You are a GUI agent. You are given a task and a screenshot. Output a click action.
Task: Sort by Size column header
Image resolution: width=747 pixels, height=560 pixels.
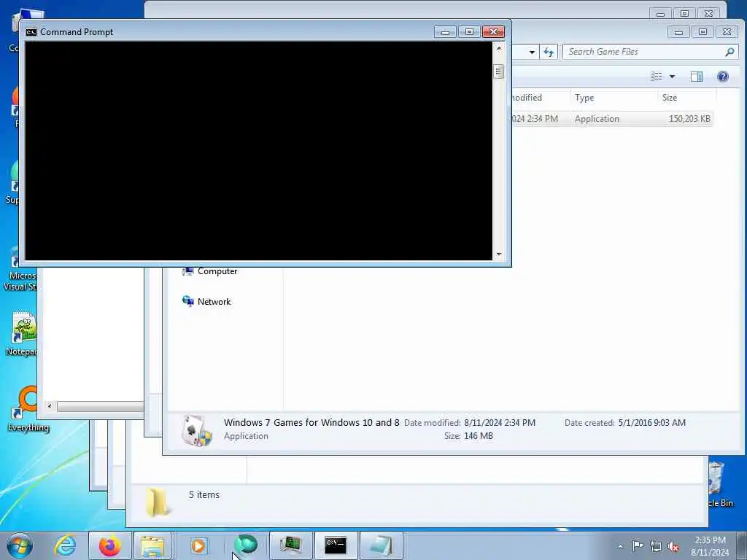point(686,98)
